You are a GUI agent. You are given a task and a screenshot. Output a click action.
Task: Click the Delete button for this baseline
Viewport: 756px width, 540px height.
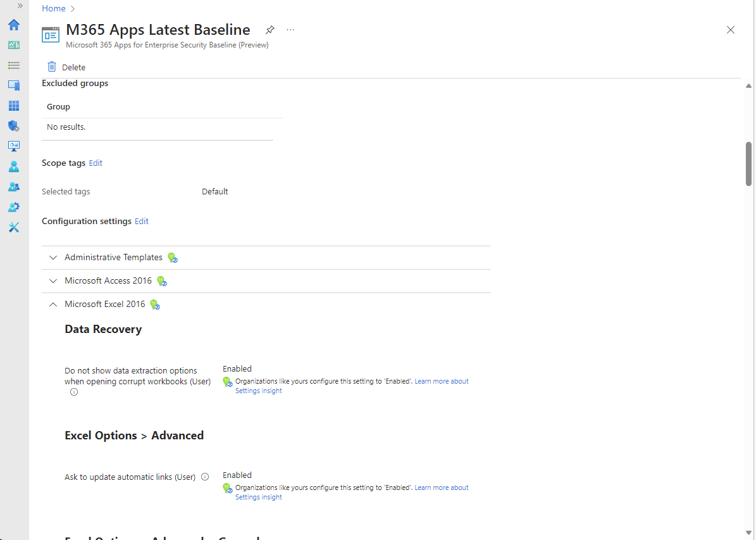tap(66, 66)
